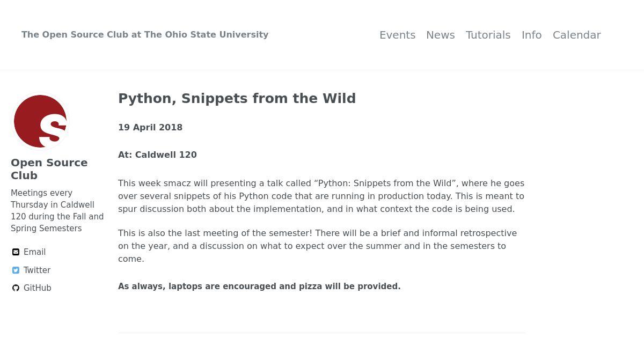Click the sidebar 'Meetings every Thursday' description
Screen dimensions: 644x338
pos(57,211)
